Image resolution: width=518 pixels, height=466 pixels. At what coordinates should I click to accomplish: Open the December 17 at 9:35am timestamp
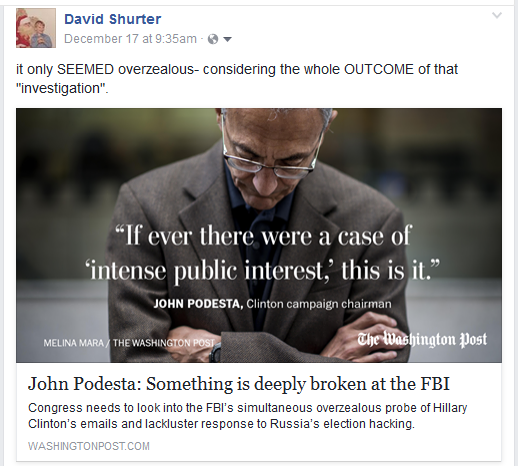pos(130,39)
